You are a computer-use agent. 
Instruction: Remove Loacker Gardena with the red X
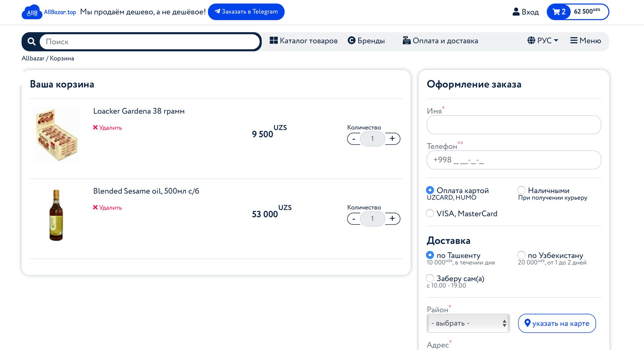point(95,128)
